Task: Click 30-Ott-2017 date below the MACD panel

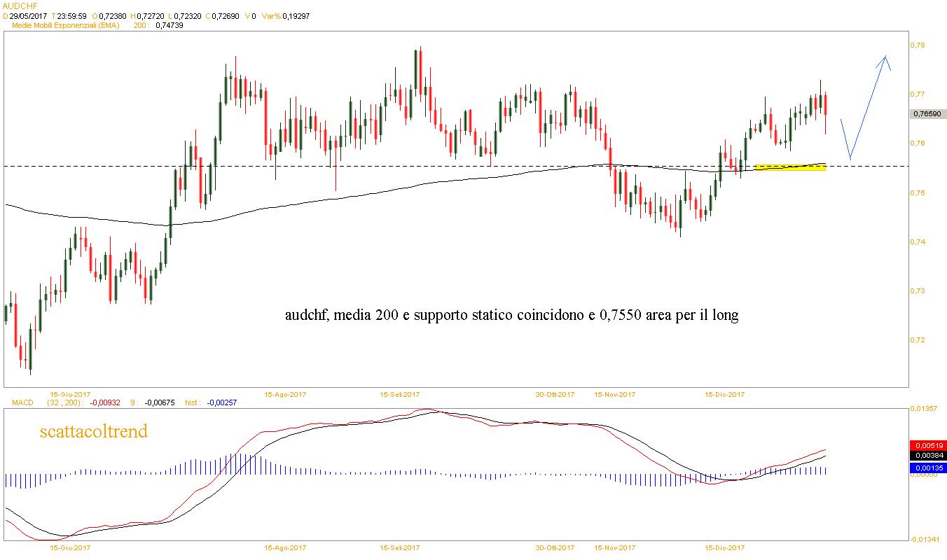Action: pos(555,548)
